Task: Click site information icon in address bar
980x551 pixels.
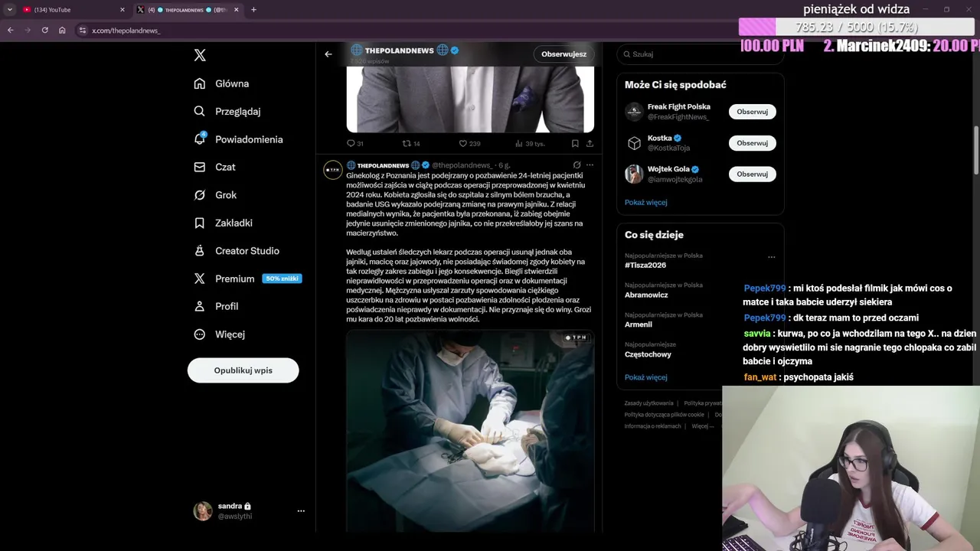Action: pyautogui.click(x=83, y=31)
